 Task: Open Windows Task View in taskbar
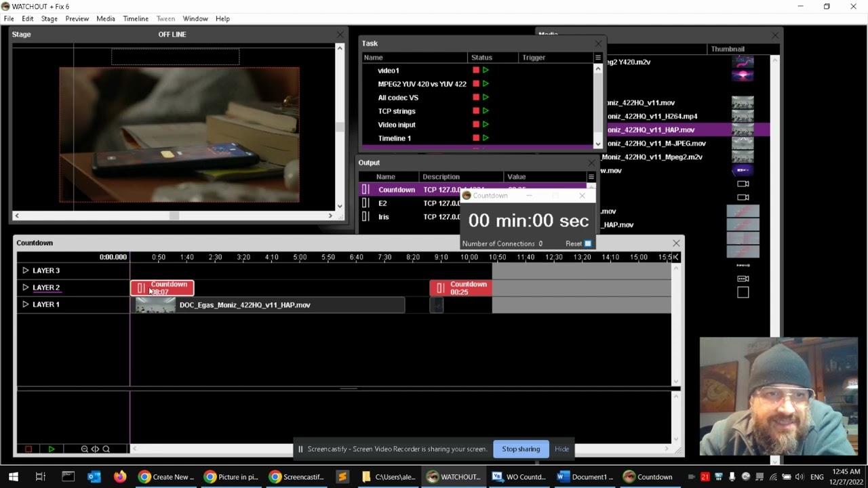click(x=40, y=476)
